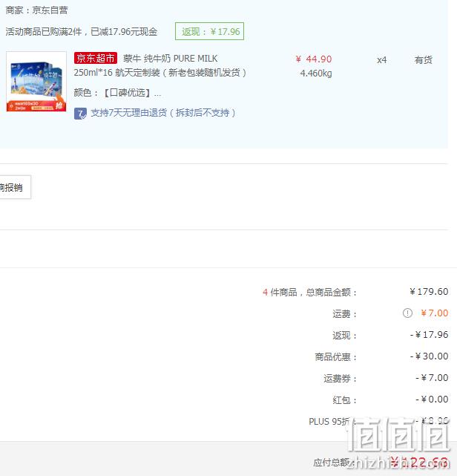The image size is (457, 476).
Task: Select the red packet amount -¥0.00
Action: pos(432,400)
